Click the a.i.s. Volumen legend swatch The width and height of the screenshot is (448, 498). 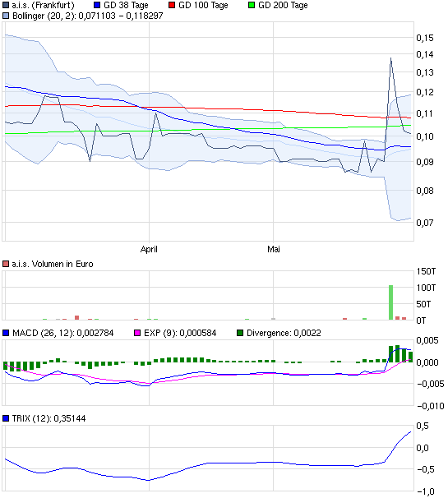pyautogui.click(x=6, y=264)
